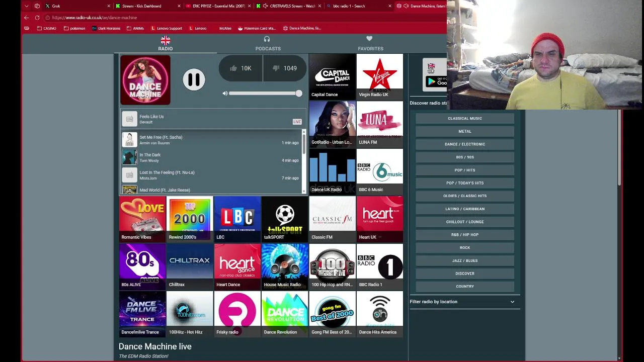Open the CASINO bookmarks folder
644x362 pixels.
click(47, 28)
